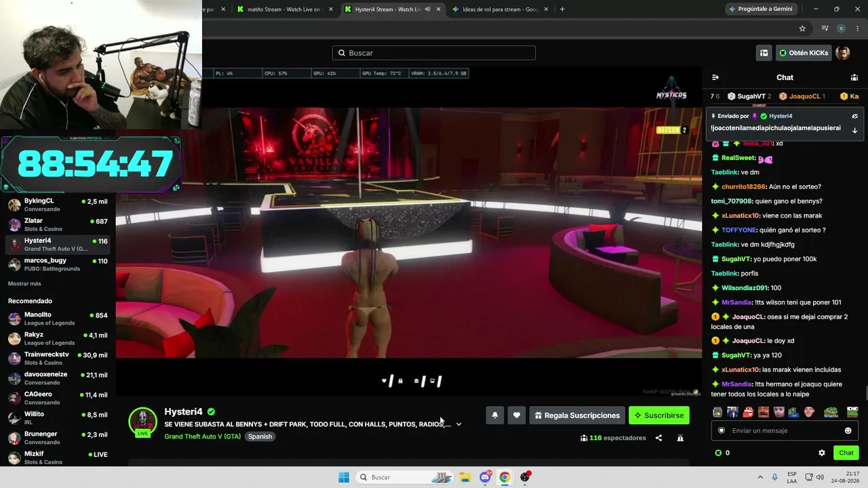Share the stream

[658, 438]
